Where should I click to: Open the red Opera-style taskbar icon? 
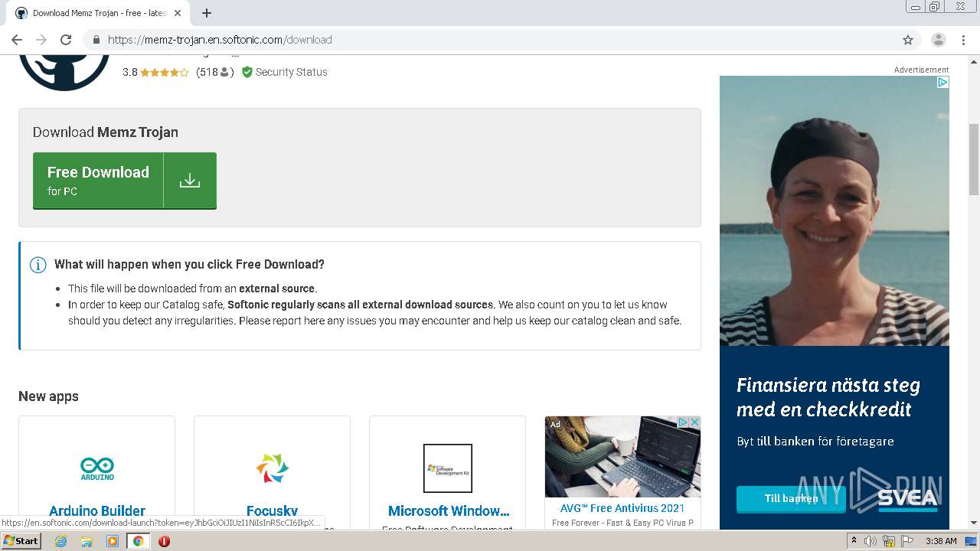pyautogui.click(x=164, y=541)
